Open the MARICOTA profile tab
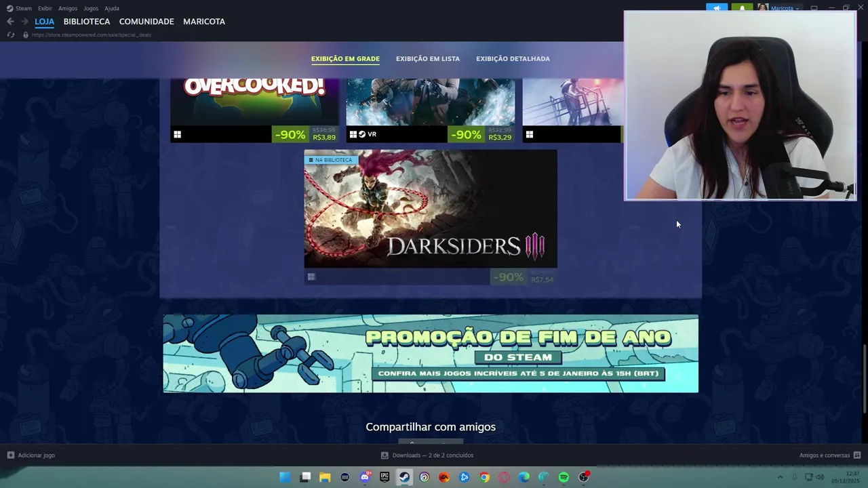 (204, 22)
